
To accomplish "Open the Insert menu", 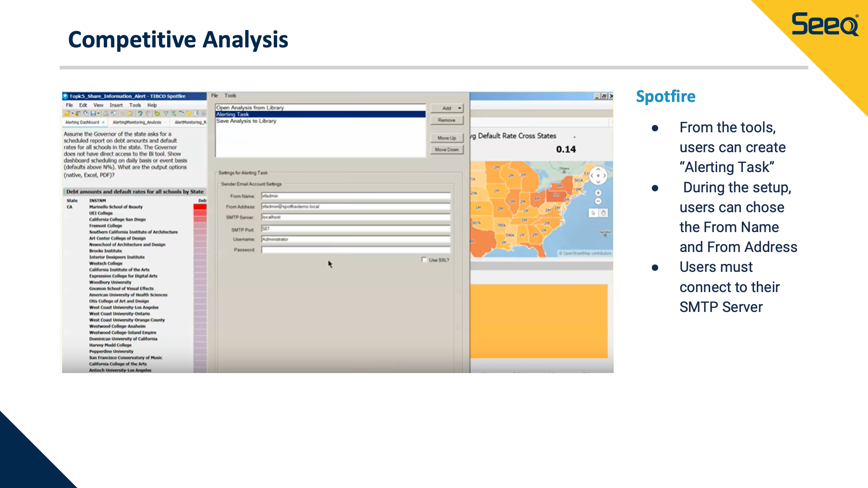I will click(x=116, y=105).
